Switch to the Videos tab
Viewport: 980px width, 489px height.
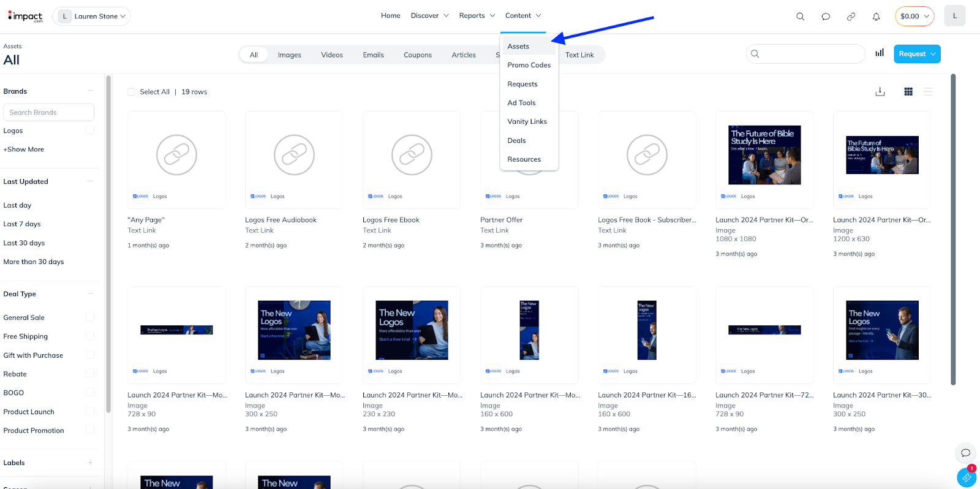[x=332, y=55]
